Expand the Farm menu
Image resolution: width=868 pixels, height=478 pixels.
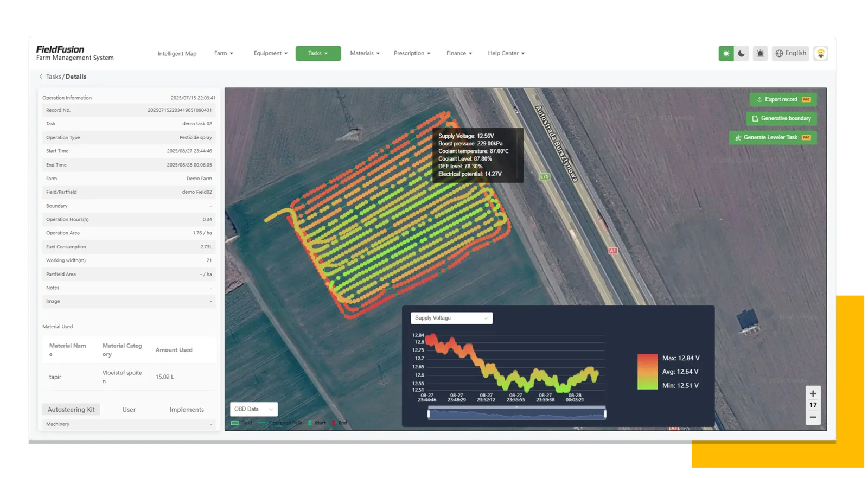tap(224, 53)
